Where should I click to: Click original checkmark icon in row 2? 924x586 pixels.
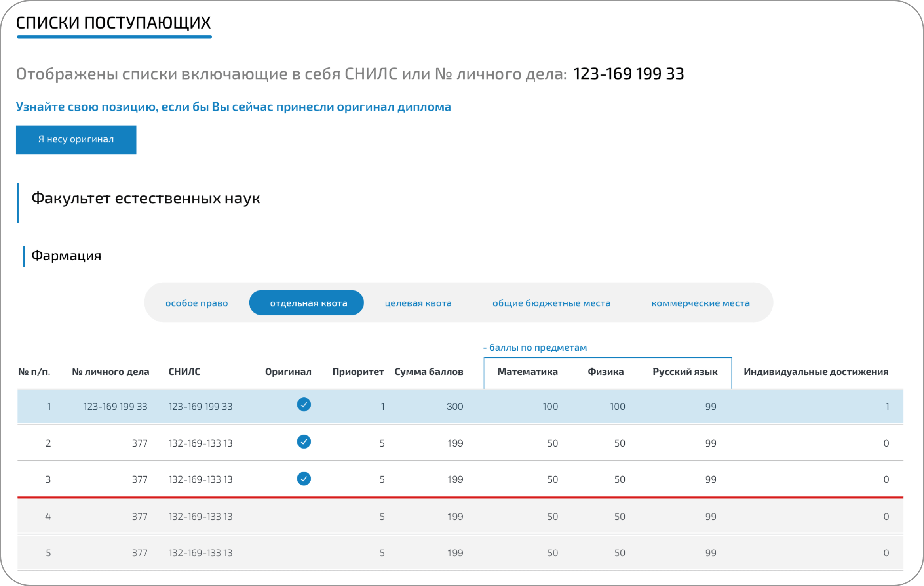(x=304, y=441)
